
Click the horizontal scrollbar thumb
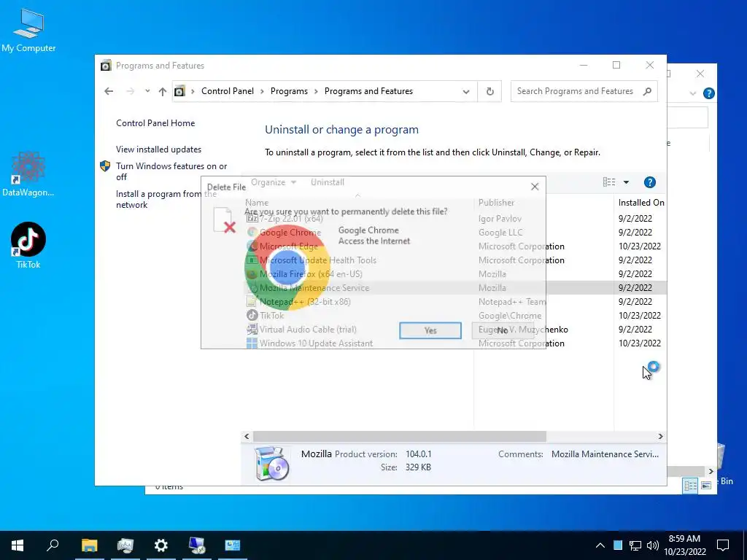click(x=400, y=436)
